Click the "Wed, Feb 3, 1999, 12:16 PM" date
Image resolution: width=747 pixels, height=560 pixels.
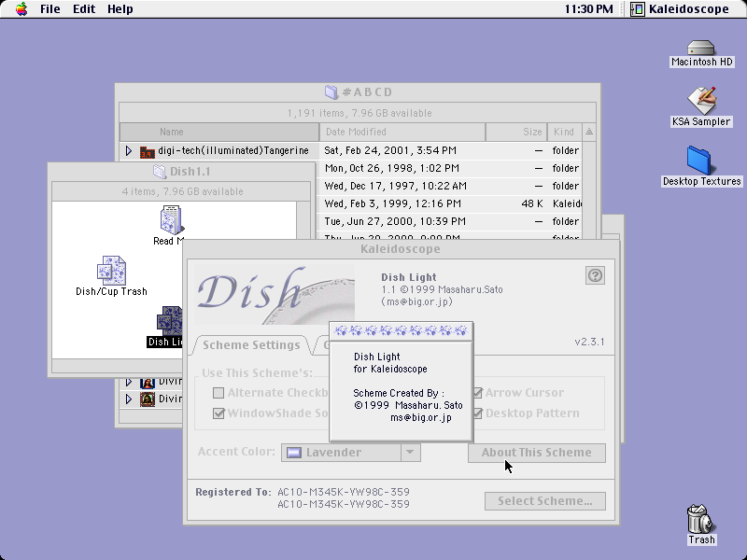(x=392, y=203)
